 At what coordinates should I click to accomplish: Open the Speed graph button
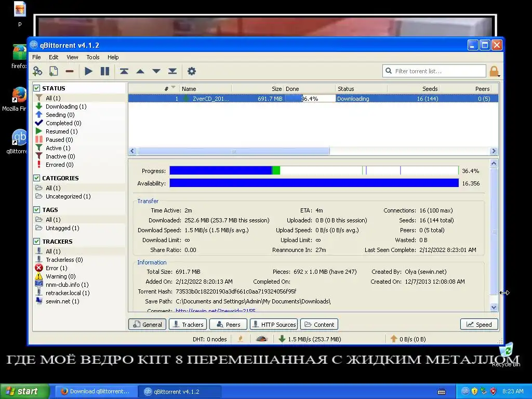click(x=479, y=324)
